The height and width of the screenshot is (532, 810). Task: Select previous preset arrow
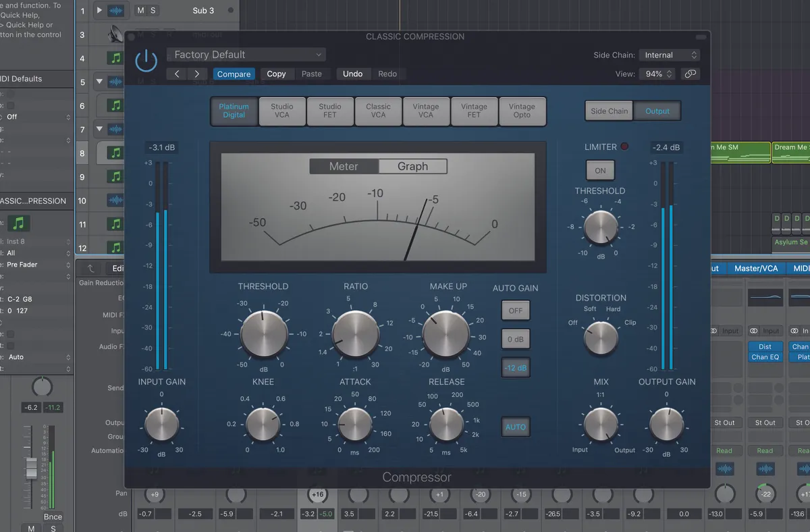tap(177, 74)
